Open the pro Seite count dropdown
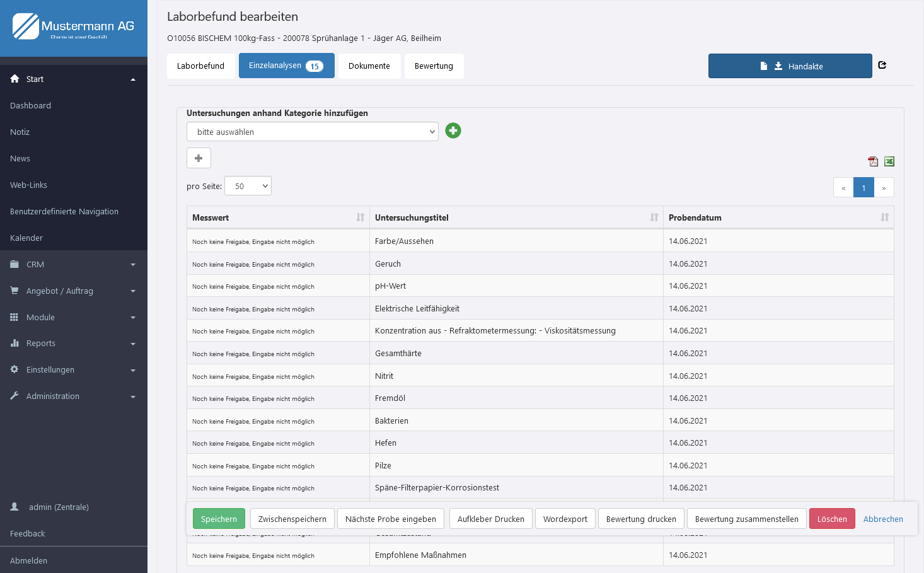 point(248,186)
